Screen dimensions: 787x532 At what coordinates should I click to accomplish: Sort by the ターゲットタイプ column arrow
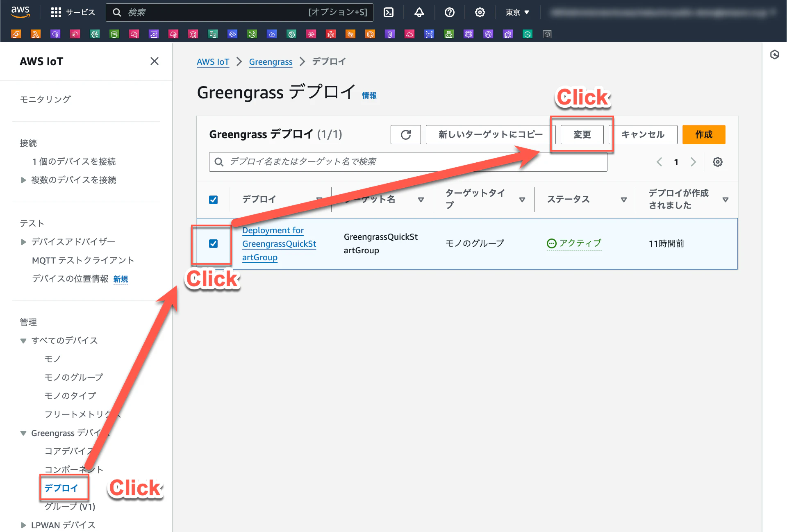(522, 200)
